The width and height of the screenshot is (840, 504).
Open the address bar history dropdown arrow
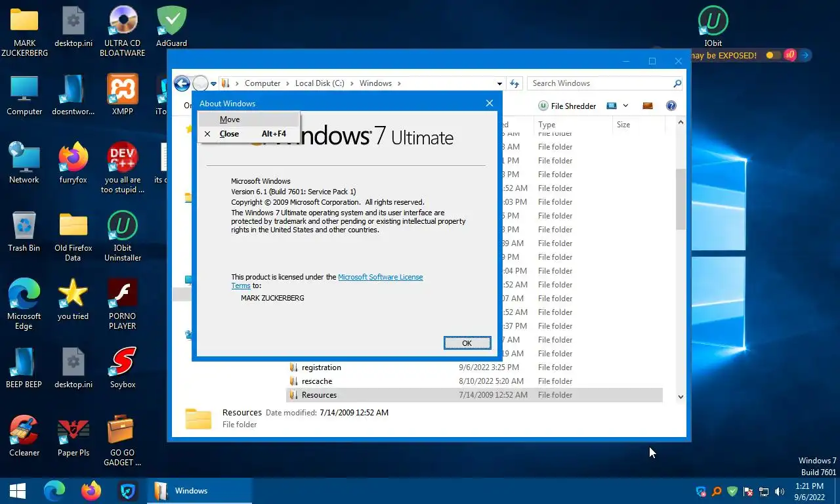coord(499,83)
